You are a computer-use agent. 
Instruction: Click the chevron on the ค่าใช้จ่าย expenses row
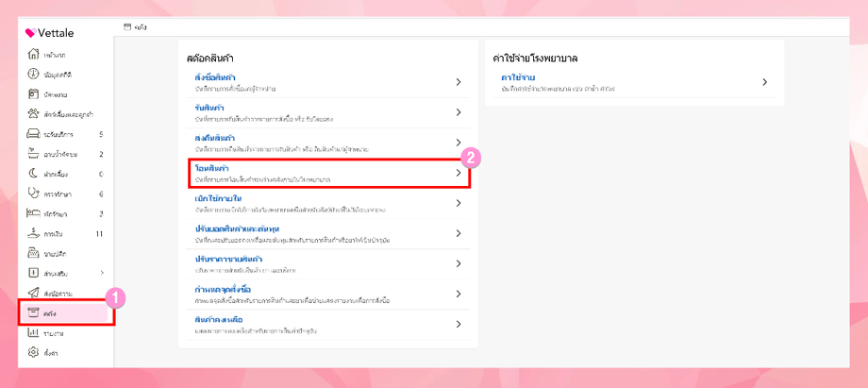point(764,82)
